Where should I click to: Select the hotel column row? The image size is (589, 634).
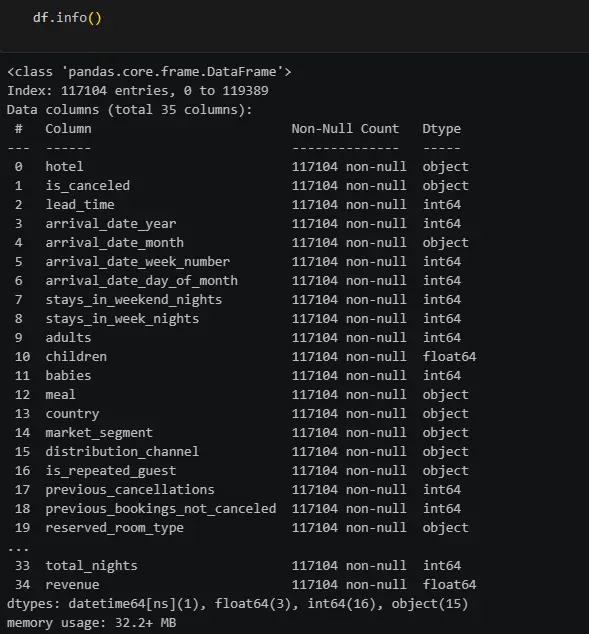pos(238,167)
